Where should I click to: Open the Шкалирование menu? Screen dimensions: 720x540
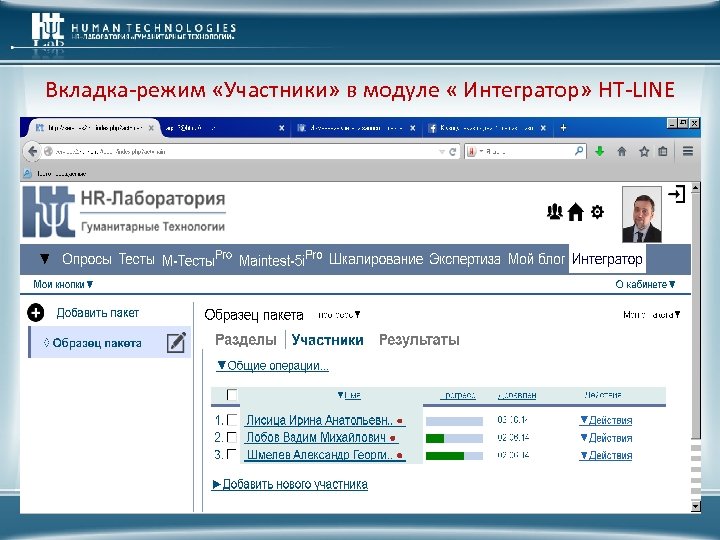(376, 259)
